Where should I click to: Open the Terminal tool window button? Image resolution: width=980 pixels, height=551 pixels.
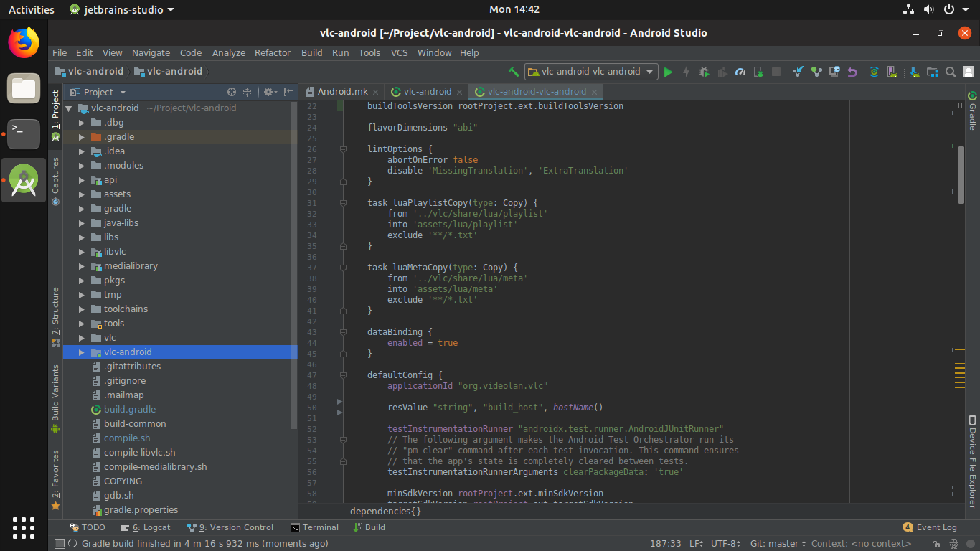[x=314, y=527]
